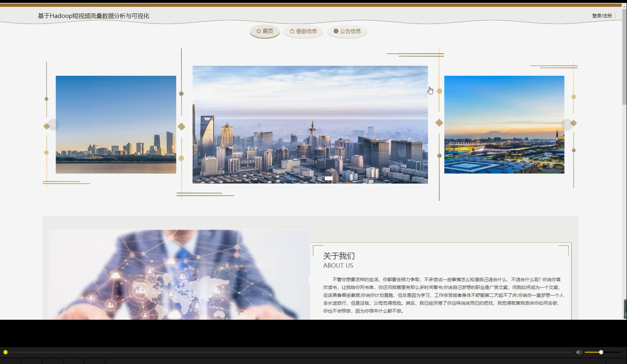
Task: Click the right-side sunset cityscape thumbnail
Action: [x=504, y=124]
